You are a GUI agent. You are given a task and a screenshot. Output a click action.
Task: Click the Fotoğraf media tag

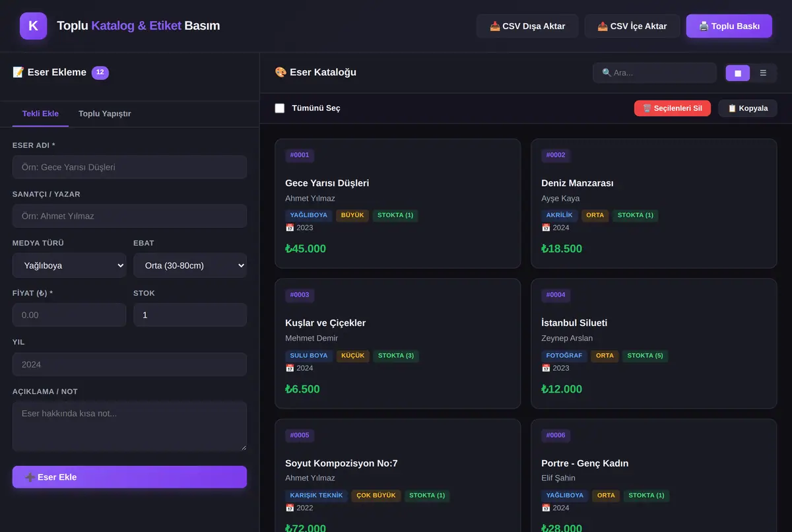pyautogui.click(x=564, y=355)
